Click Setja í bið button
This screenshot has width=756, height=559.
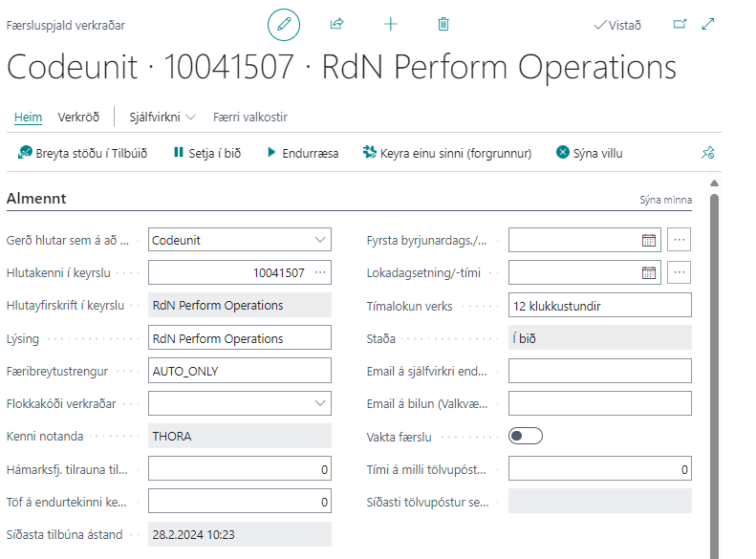pyautogui.click(x=207, y=153)
